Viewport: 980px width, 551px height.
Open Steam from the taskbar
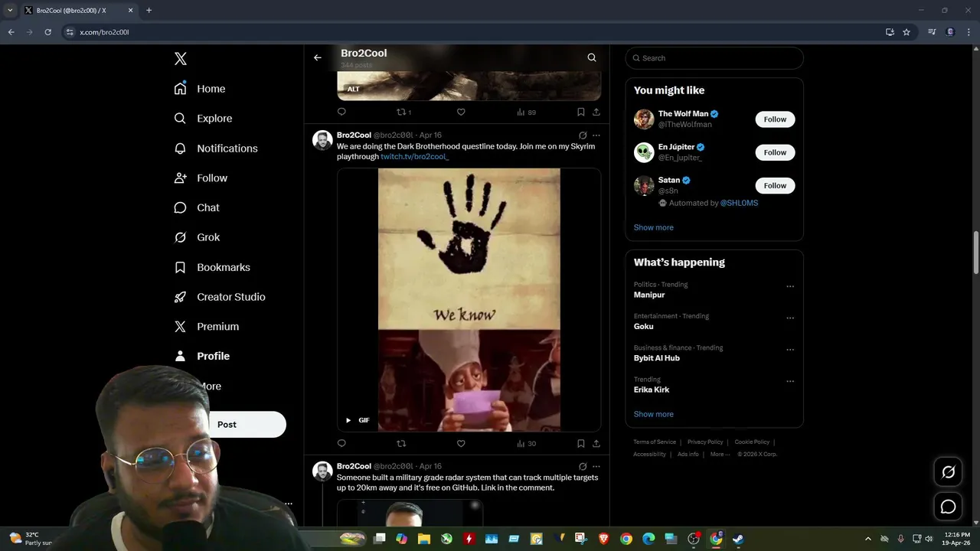coord(738,539)
